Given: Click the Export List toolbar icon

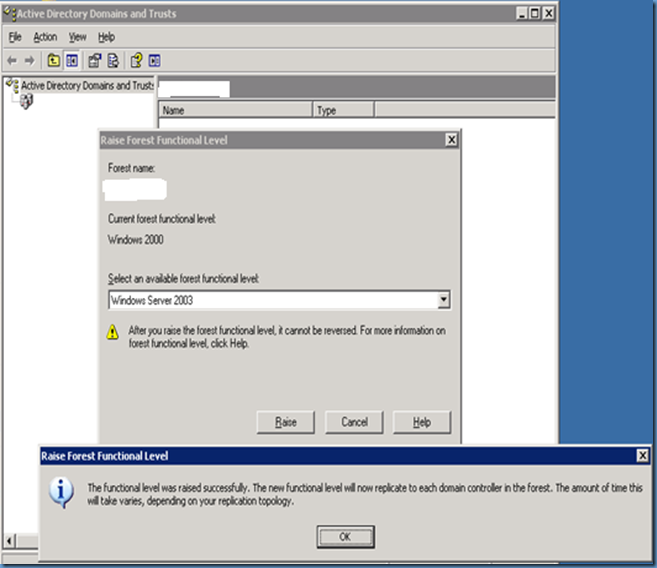Looking at the screenshot, I should pyautogui.click(x=113, y=61).
